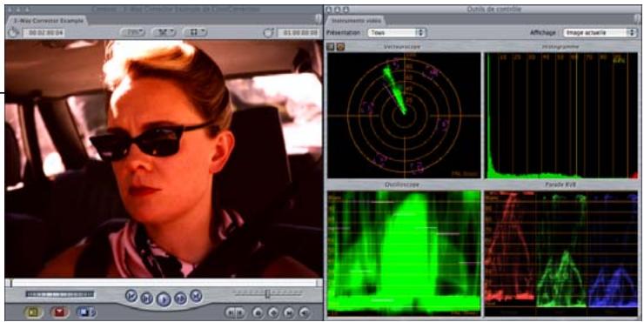Viewport: 644px width, 322px height.
Task: Click the jog control slider handle
Action: pyautogui.click(x=267, y=293)
